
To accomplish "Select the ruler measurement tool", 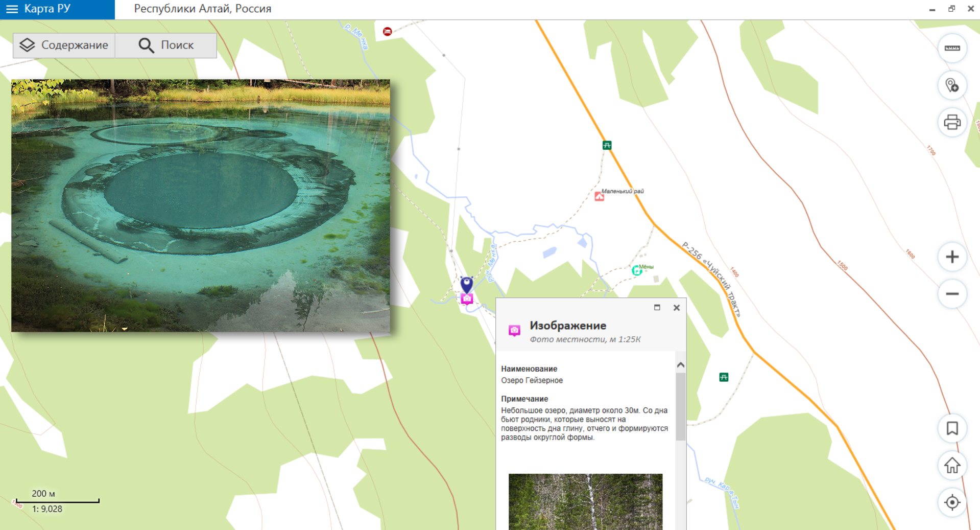I will (x=952, y=49).
